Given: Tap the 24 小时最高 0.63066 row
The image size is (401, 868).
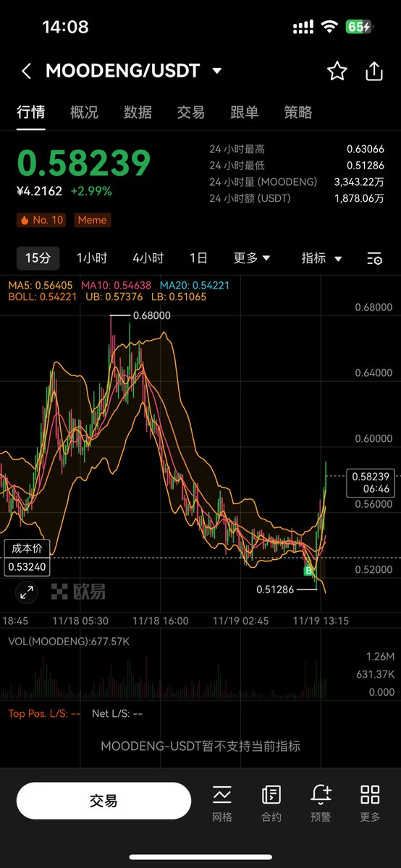Looking at the screenshot, I should 297,150.
